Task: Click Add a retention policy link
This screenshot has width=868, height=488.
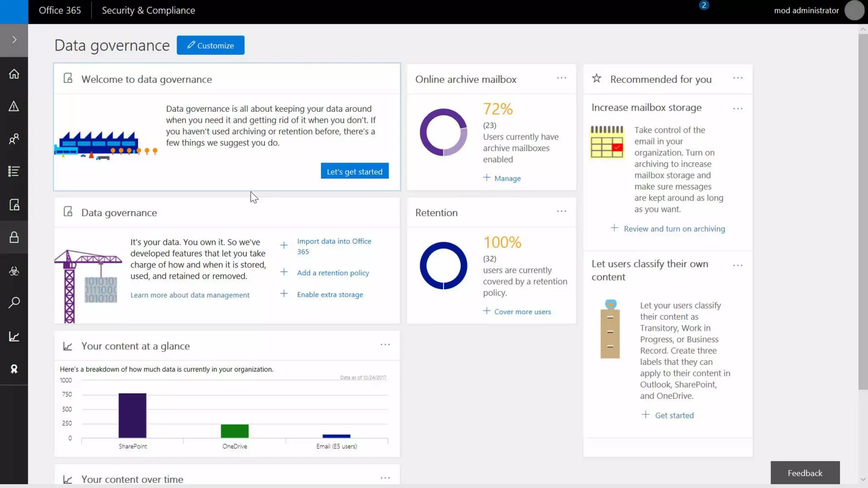Action: tap(333, 273)
